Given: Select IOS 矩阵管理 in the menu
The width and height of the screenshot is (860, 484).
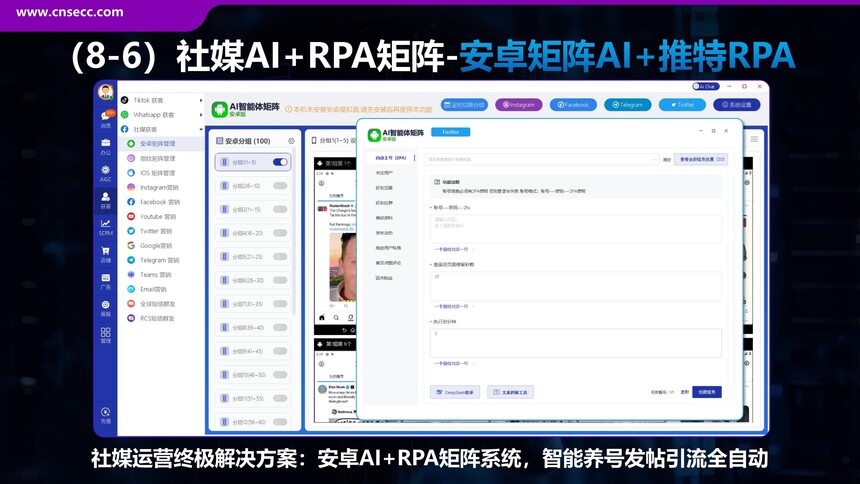Looking at the screenshot, I should point(157,173).
